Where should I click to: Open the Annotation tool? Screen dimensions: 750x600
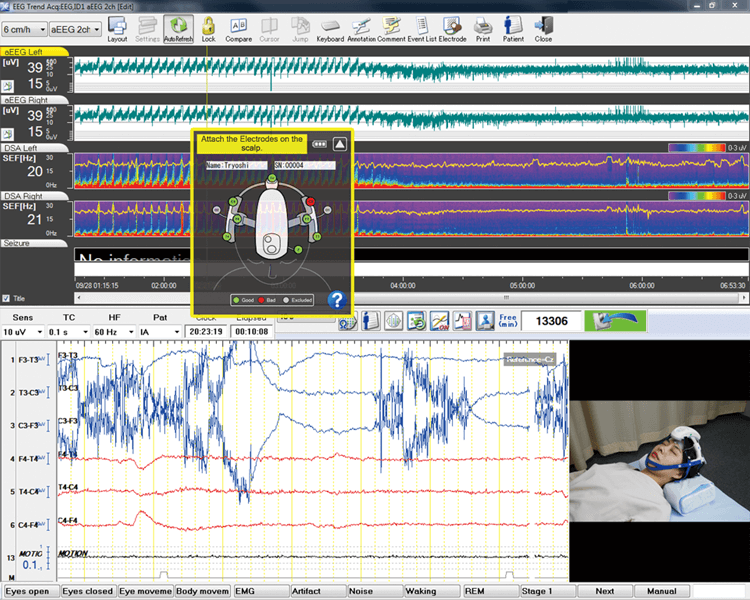(x=361, y=29)
